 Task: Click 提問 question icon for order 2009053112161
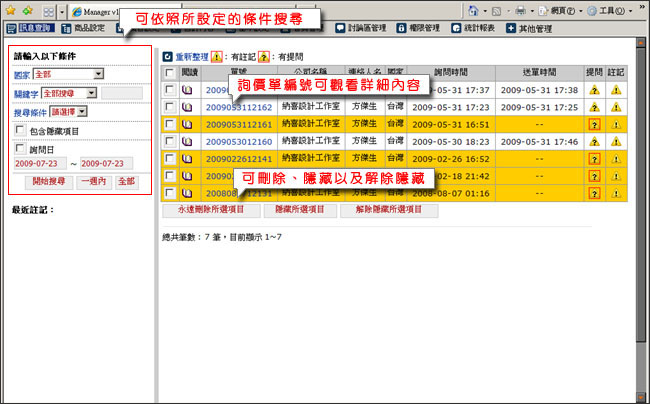tap(594, 124)
